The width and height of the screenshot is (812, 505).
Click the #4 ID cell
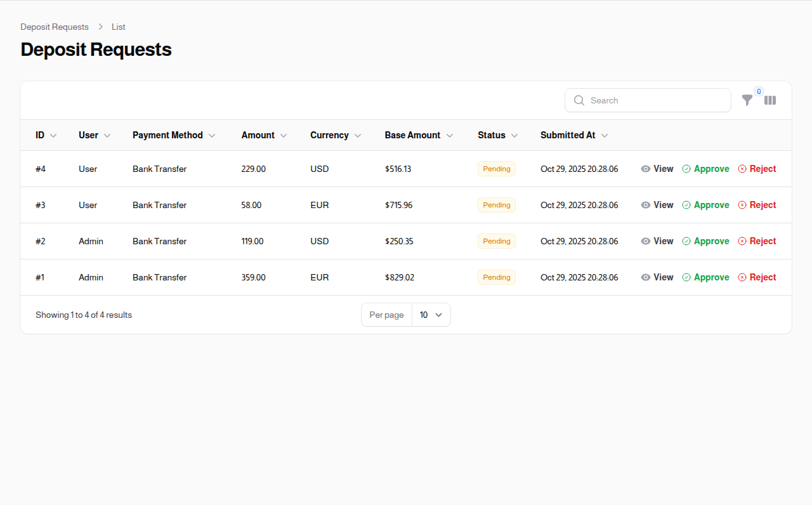pyautogui.click(x=41, y=169)
